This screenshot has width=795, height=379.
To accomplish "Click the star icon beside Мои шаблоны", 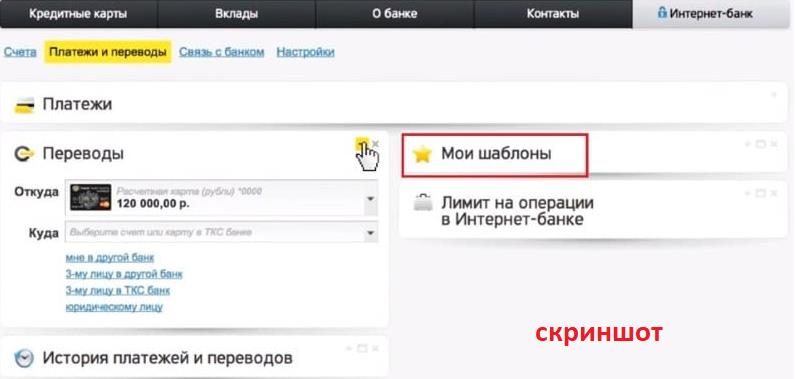I will click(x=422, y=154).
